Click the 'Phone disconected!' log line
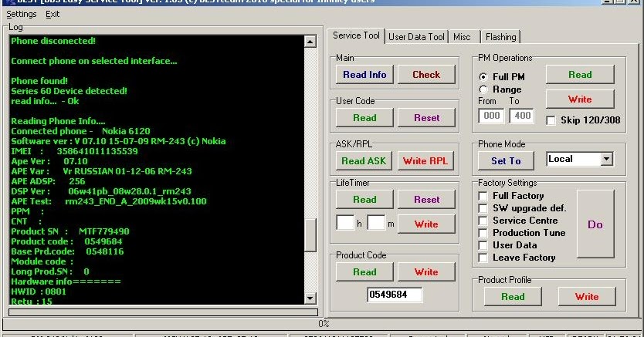Screen dimensions: 644x337 pos(53,41)
